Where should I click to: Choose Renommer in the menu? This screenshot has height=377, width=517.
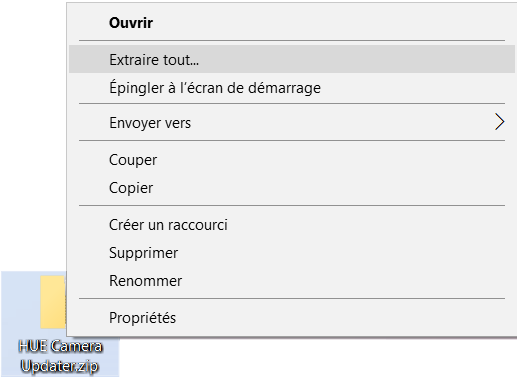[292, 281]
